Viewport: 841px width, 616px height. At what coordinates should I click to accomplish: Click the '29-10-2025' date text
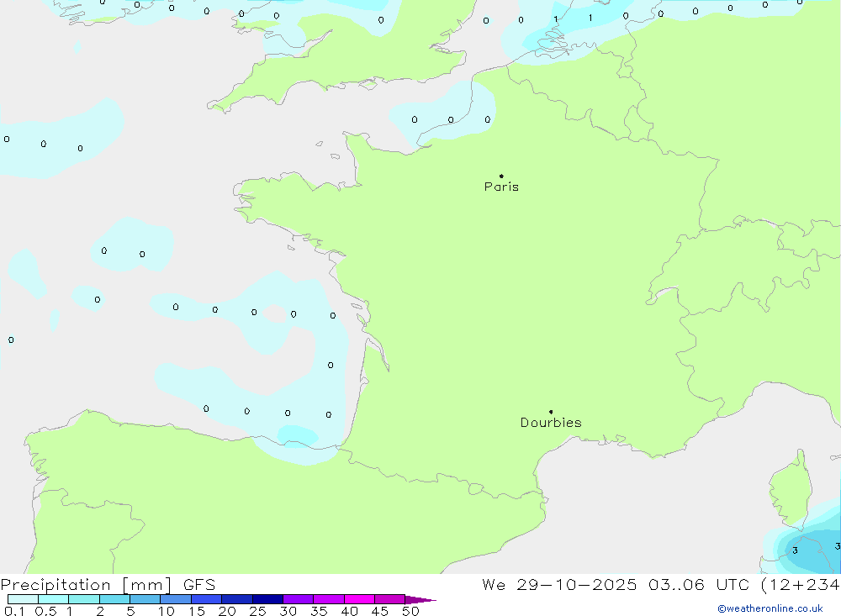click(x=577, y=585)
